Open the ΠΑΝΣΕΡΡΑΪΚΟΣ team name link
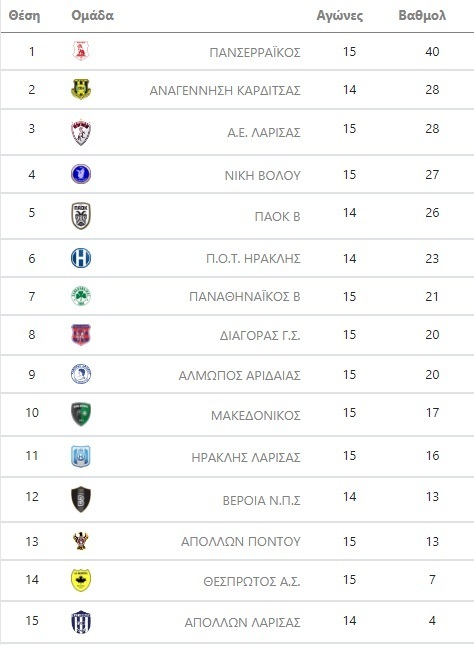This screenshot has height=645, width=474. click(x=255, y=53)
